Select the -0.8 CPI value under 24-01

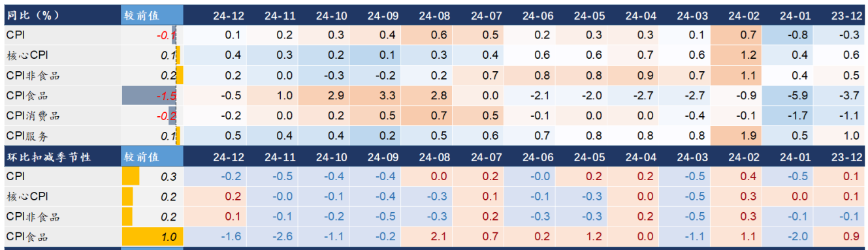799,35
